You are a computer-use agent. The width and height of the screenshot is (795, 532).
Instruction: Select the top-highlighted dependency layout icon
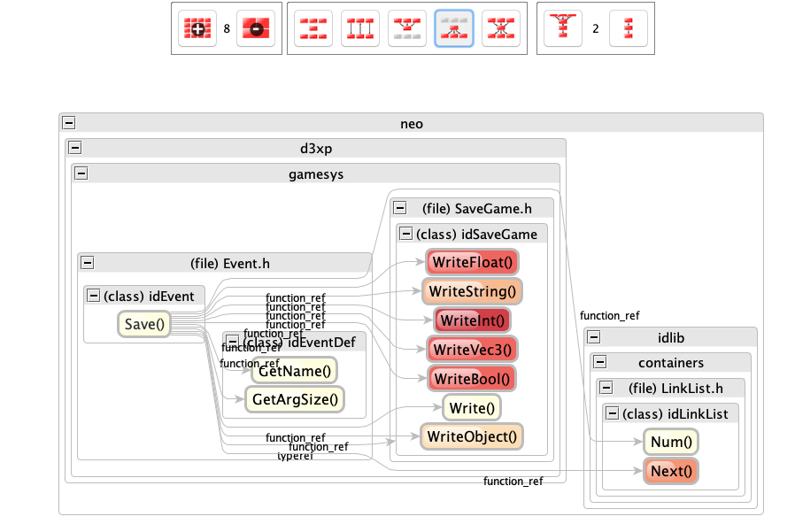pyautogui.click(x=407, y=28)
